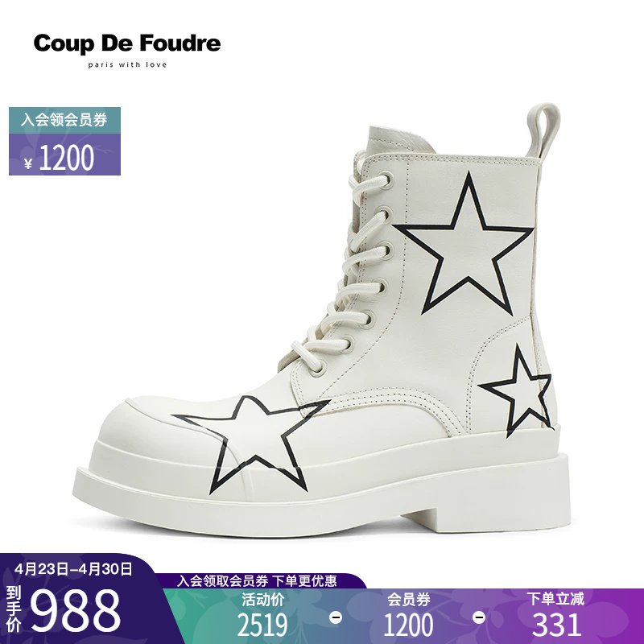The image size is (644, 644).
Task: Click the 下单立减 331 discount label
Action: (x=555, y=614)
